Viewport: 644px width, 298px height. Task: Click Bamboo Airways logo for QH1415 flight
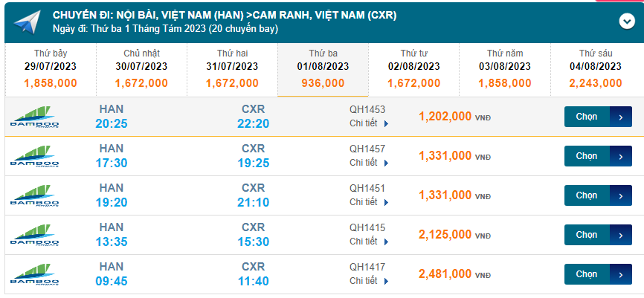(34, 235)
